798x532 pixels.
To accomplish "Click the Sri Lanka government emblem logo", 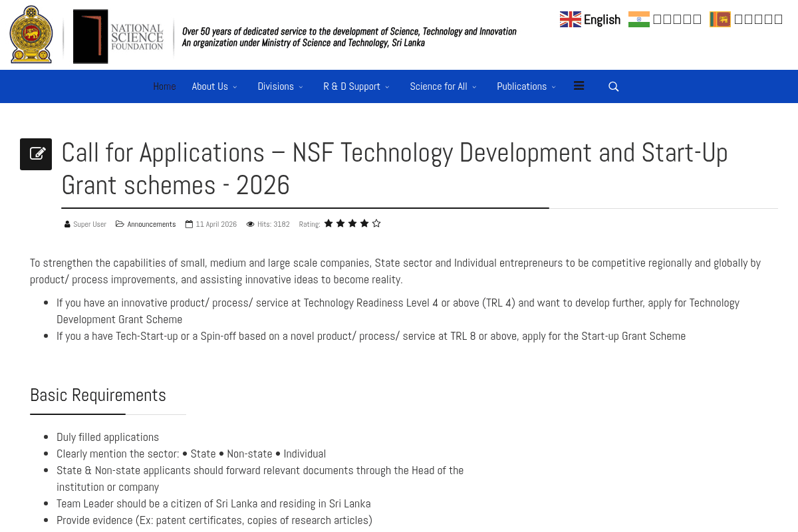I will pyautogui.click(x=31, y=35).
